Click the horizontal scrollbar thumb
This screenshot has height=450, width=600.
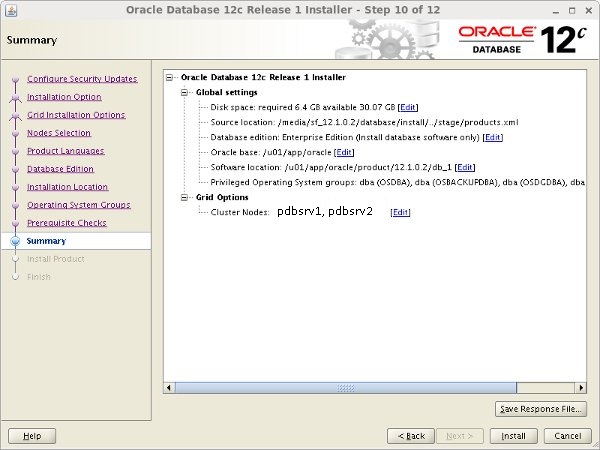pyautogui.click(x=346, y=388)
